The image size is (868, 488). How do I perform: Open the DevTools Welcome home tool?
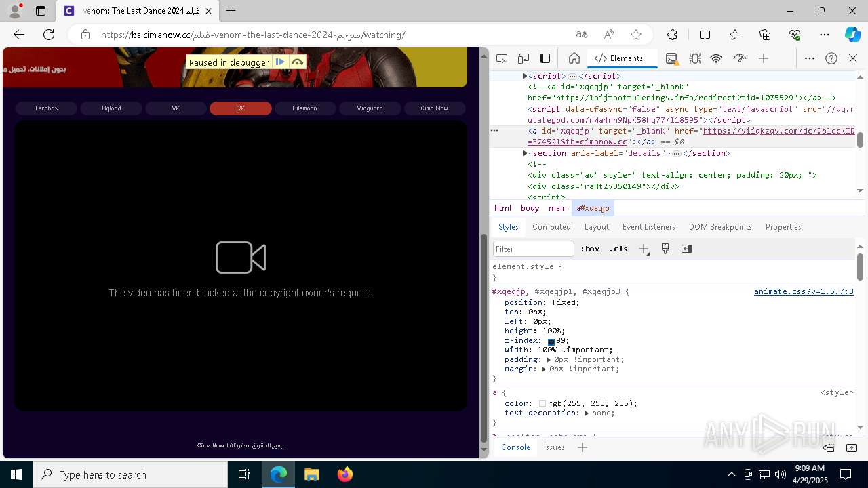click(574, 58)
